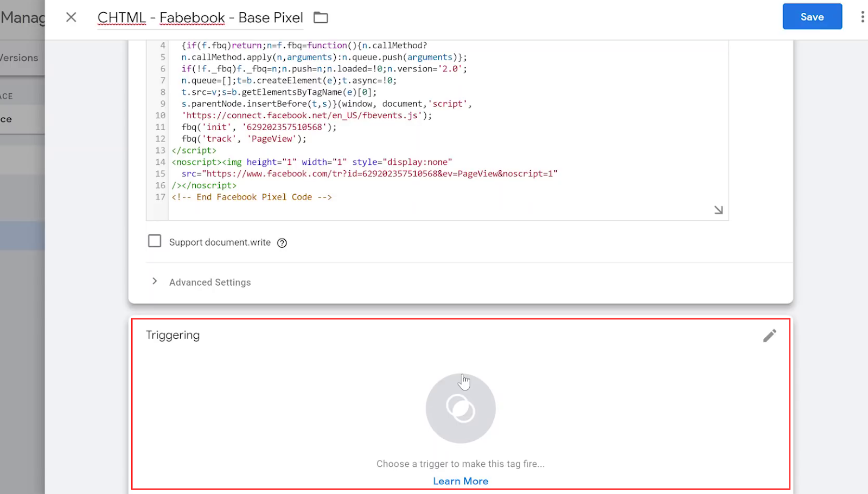868x494 pixels.
Task: Click code line fbq('track', 'PageView')
Action: [244, 139]
